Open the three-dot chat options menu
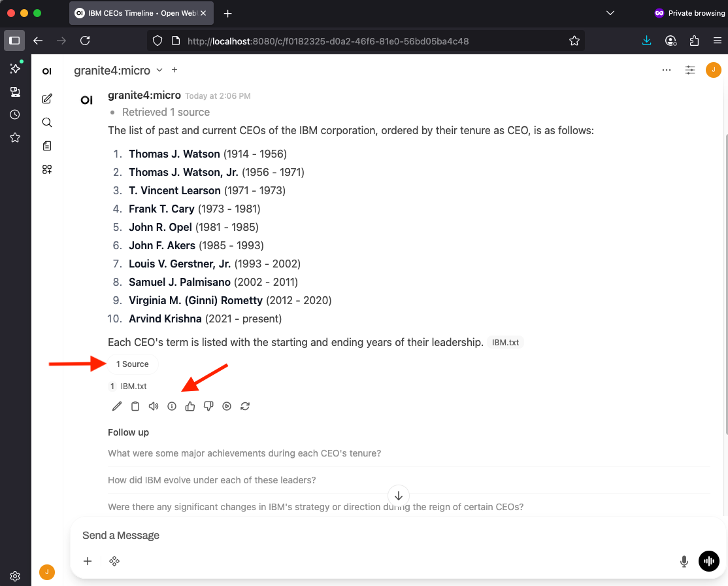This screenshot has width=728, height=586. point(667,70)
